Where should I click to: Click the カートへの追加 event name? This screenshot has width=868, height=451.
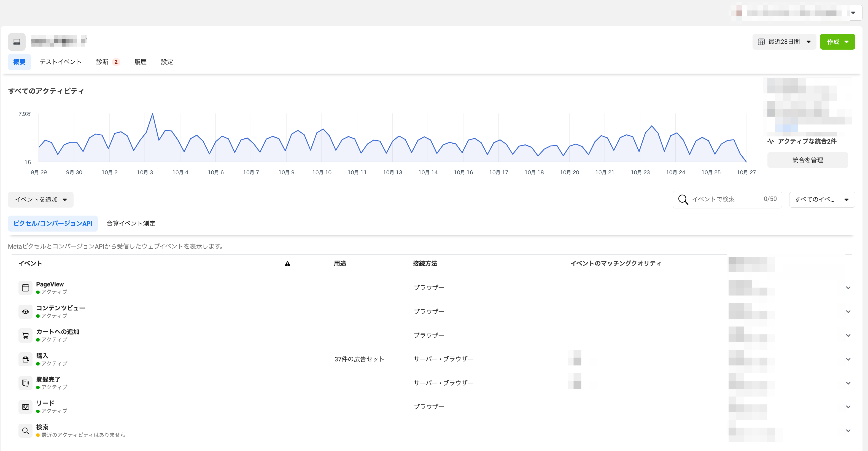pyautogui.click(x=58, y=332)
